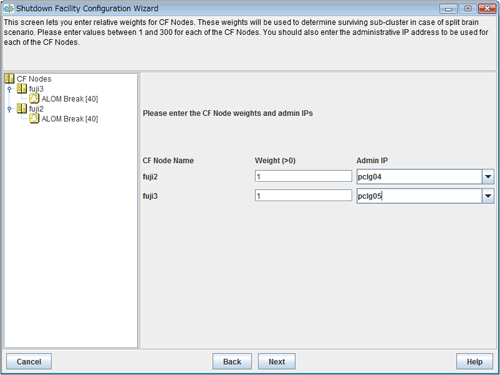Select the fuji2 node icon in tree
Screen dimensions: 500x375
(22, 108)
